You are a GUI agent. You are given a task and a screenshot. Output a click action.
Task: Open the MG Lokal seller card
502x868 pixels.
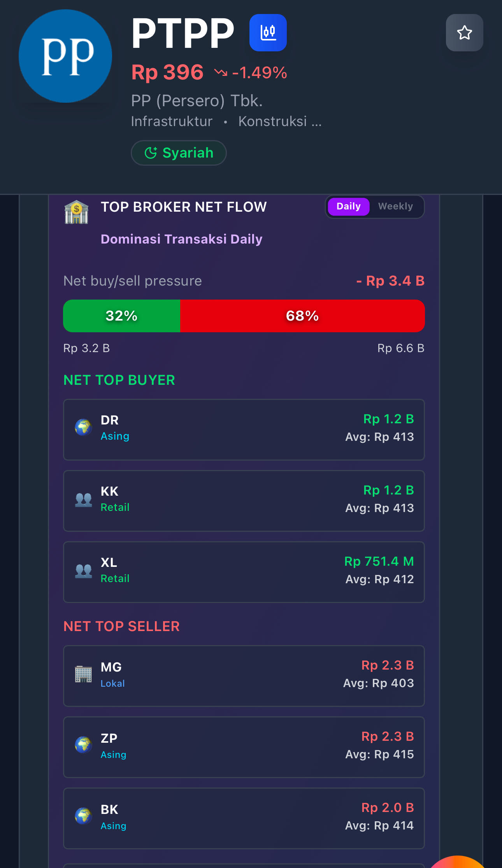244,676
